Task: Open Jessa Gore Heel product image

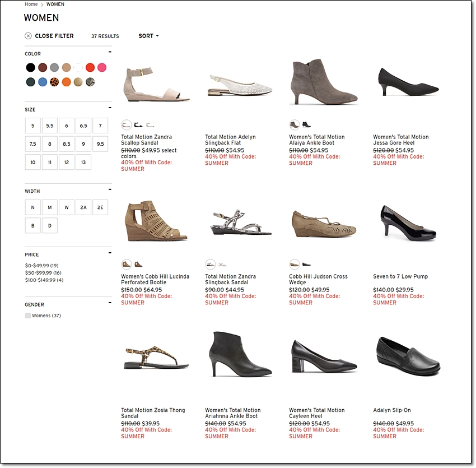Action: pos(408,81)
